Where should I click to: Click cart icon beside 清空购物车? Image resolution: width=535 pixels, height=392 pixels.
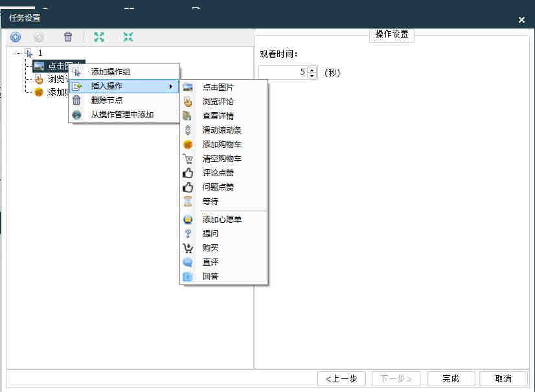[188, 159]
